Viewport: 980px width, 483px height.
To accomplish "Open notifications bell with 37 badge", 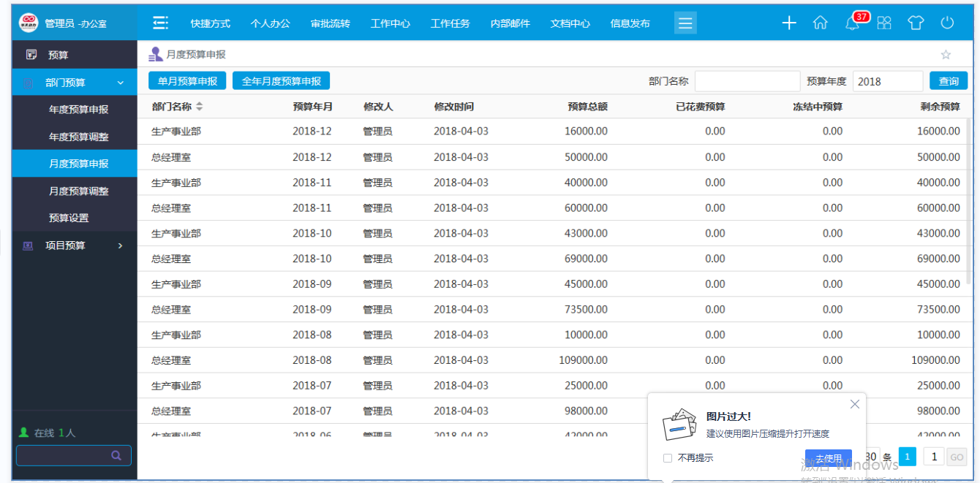I will tap(852, 23).
